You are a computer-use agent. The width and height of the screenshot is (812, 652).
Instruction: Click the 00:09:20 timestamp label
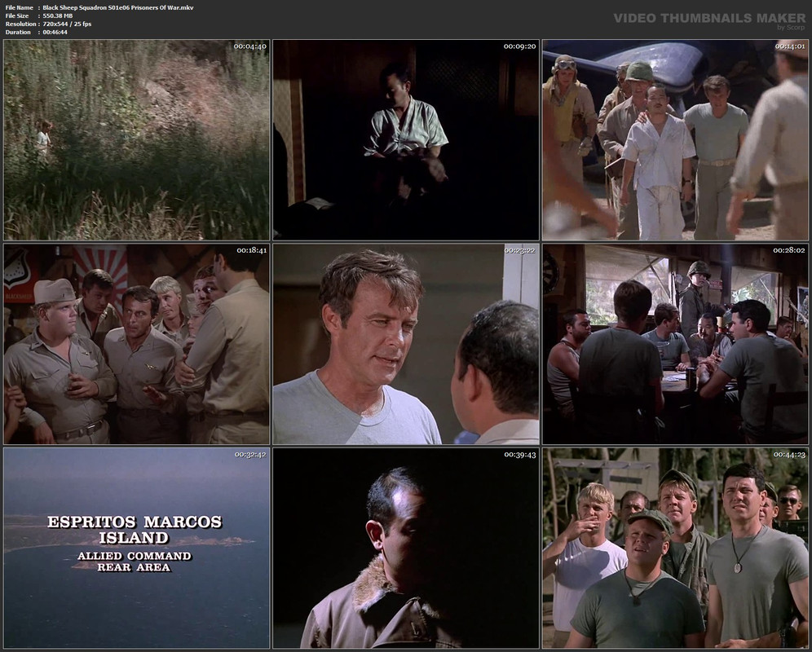click(x=520, y=46)
